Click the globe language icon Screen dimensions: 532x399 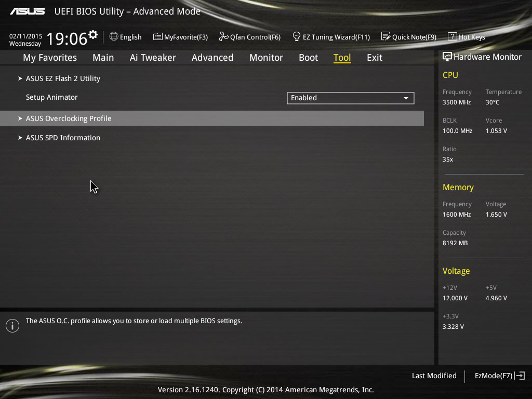pyautogui.click(x=114, y=36)
